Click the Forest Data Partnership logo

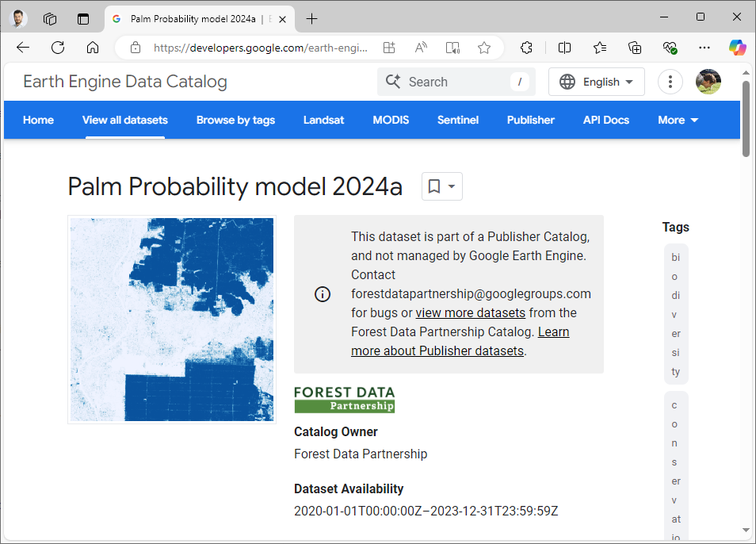[x=344, y=400]
